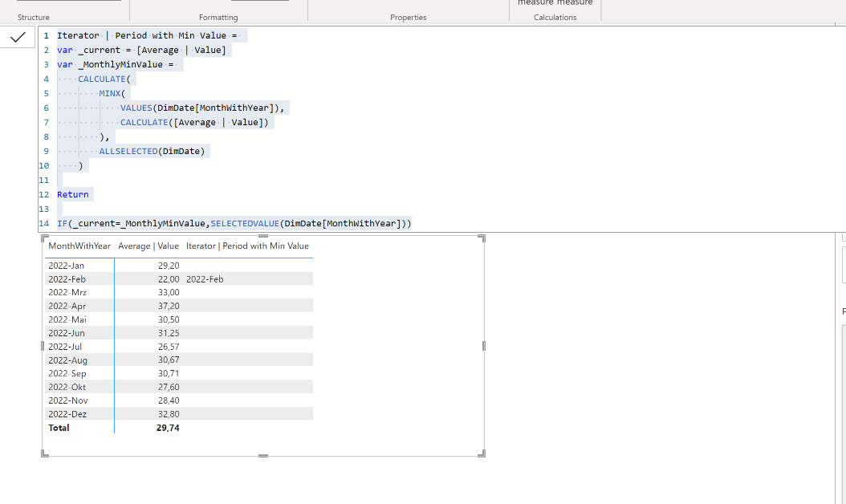Viewport: 846px width, 504px height.
Task: Click the value 29,20 for January
Action: [169, 266]
